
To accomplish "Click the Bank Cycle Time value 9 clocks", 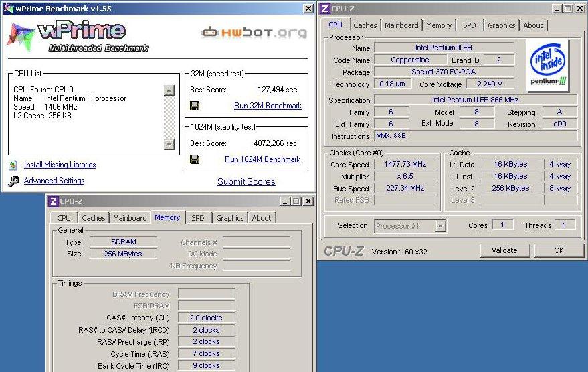I will (x=206, y=365).
